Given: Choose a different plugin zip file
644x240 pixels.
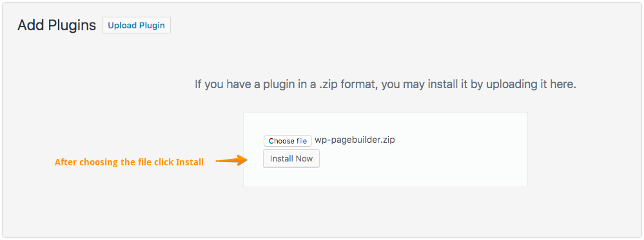Looking at the screenshot, I should pyautogui.click(x=288, y=141).
